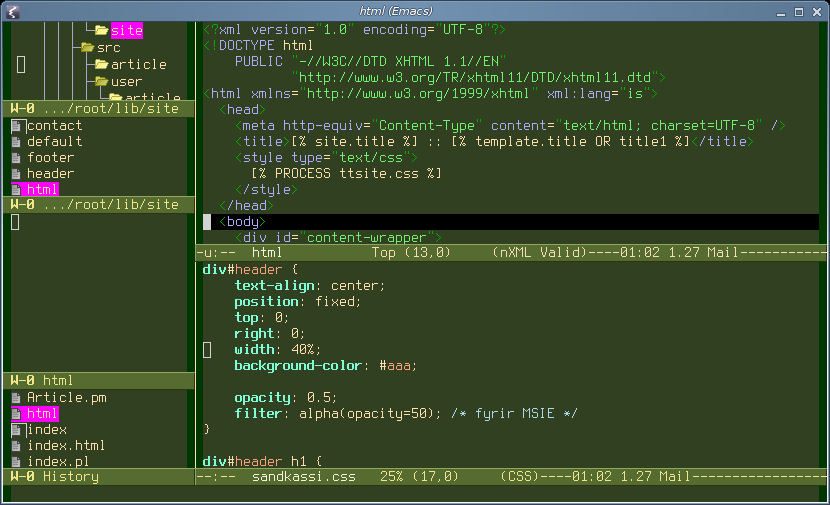Click the (CSS) major mode indicator
The height and width of the screenshot is (505, 830).
tap(519, 477)
